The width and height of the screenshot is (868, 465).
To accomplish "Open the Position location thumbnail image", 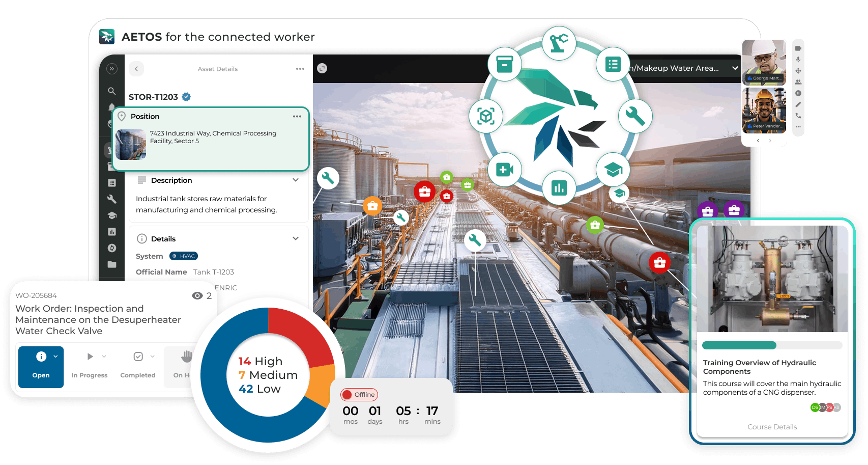I will pos(131,145).
